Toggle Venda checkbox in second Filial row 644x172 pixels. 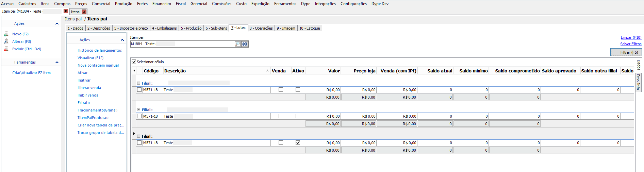[x=281, y=116]
